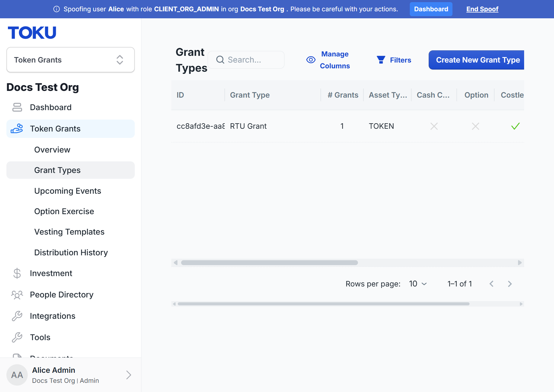This screenshot has height=392, width=554.
Task: Click the Filters text button
Action: tap(401, 60)
